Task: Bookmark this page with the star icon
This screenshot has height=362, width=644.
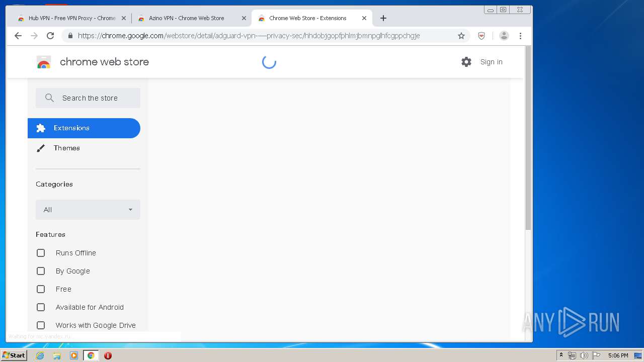Action: [461, 36]
